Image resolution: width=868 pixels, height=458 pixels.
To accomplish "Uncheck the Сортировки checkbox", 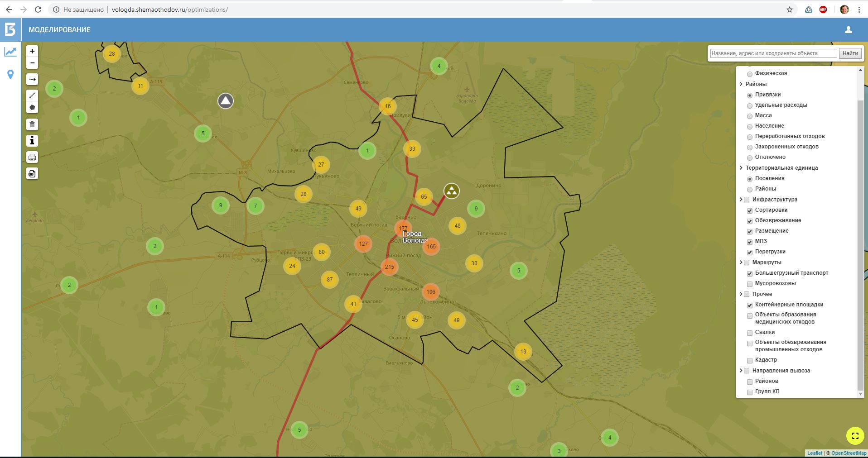I will (x=750, y=210).
